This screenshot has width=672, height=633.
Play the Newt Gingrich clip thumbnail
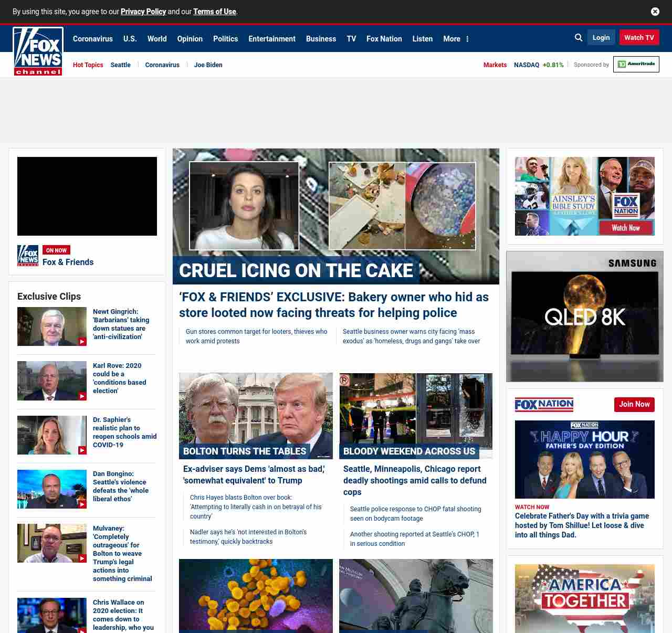tap(51, 326)
